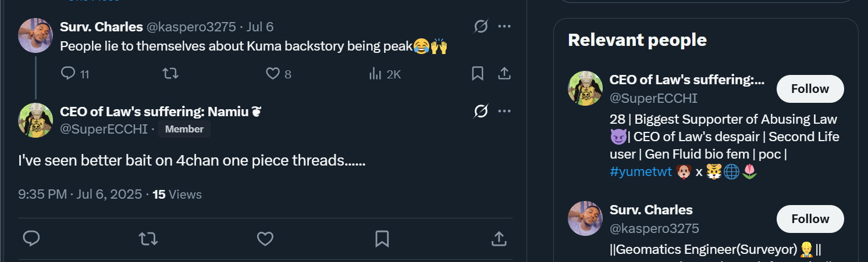Repost Surv. Charles's Kuma backstory tweet
Viewport: 868px width, 262px height.
[x=170, y=74]
